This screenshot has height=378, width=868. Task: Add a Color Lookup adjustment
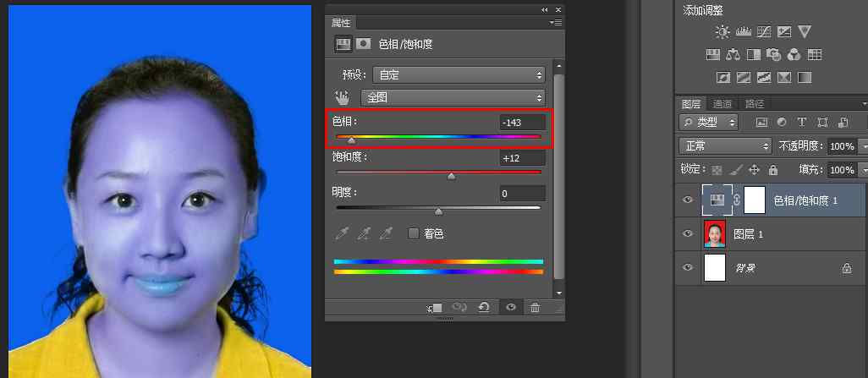click(x=815, y=54)
